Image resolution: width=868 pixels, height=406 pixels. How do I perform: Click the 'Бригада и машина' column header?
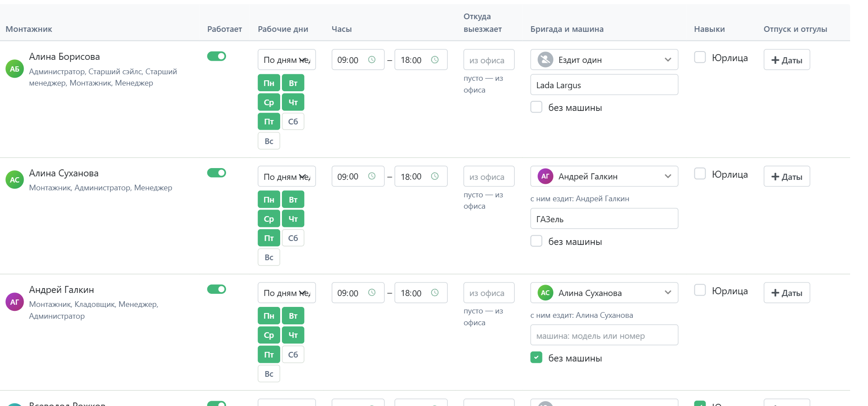click(567, 29)
